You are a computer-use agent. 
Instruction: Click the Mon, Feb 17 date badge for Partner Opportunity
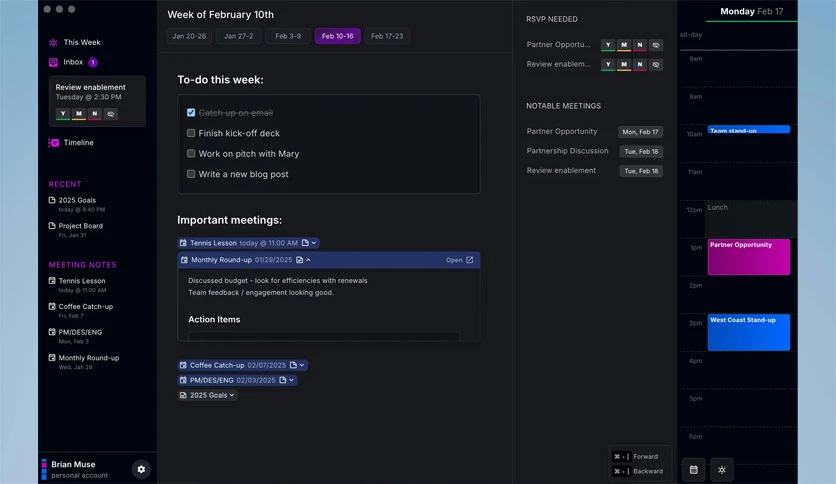click(x=640, y=132)
